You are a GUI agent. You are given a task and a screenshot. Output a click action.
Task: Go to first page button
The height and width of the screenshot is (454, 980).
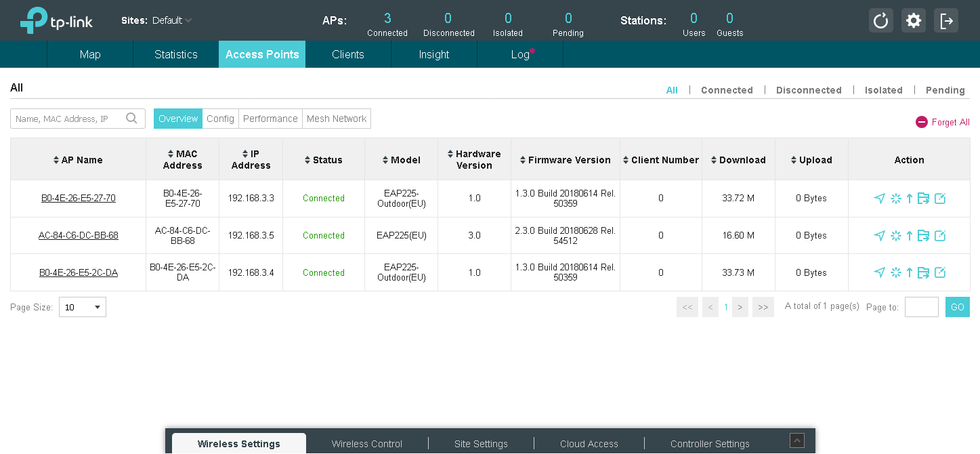[x=687, y=307]
